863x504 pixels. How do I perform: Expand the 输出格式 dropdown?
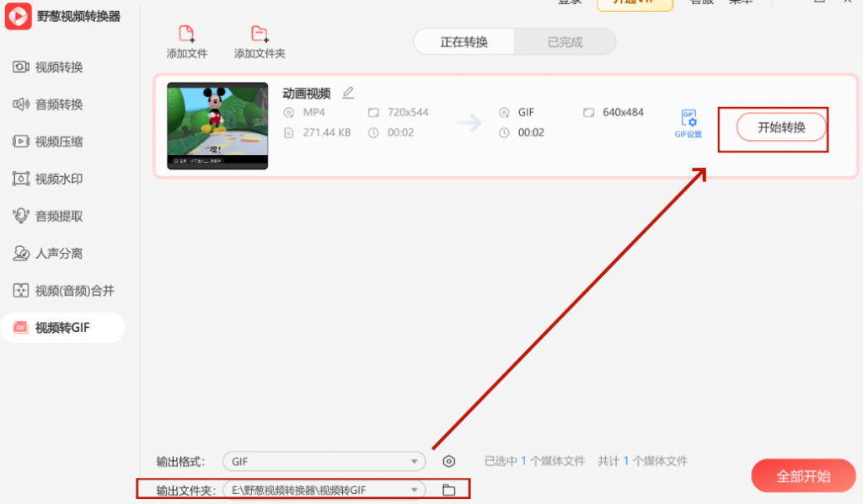(415, 461)
